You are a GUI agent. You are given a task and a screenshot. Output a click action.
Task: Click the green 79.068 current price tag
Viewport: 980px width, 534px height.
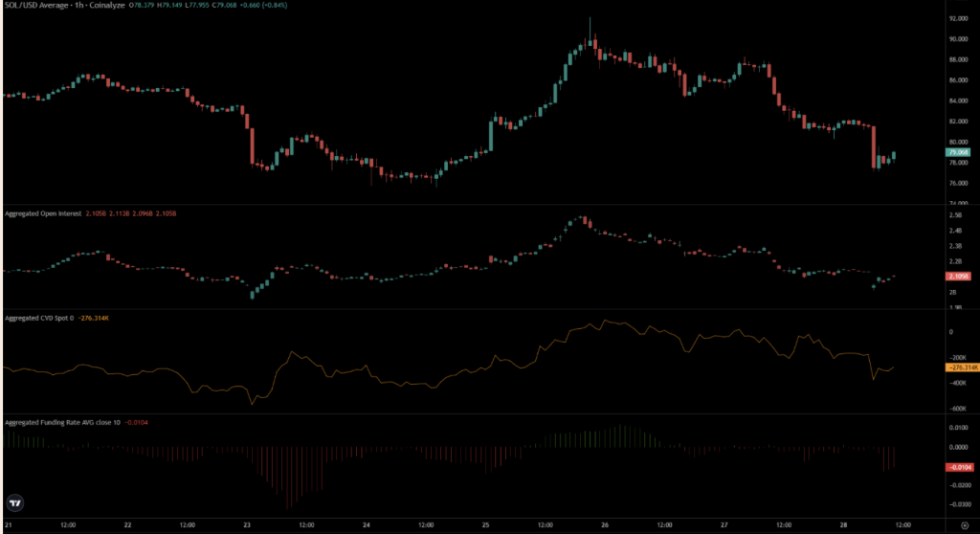coord(958,152)
